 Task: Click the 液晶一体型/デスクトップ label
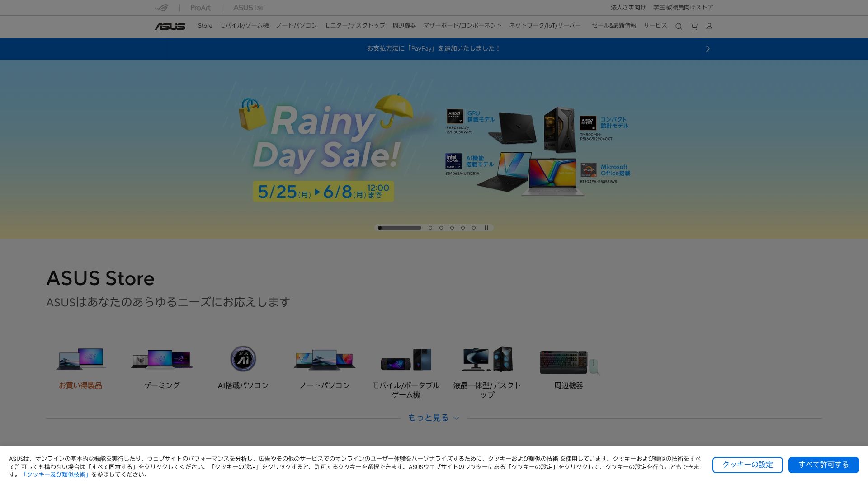tap(487, 390)
